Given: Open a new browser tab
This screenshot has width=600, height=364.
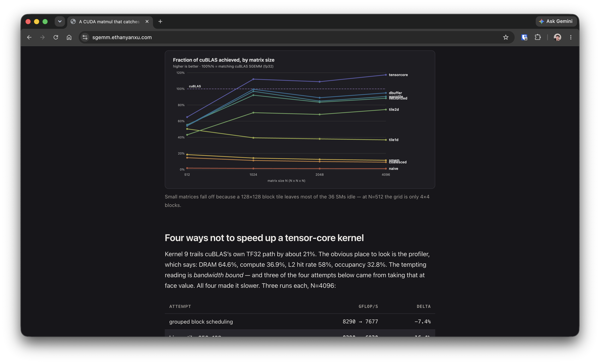Looking at the screenshot, I should pyautogui.click(x=160, y=21).
